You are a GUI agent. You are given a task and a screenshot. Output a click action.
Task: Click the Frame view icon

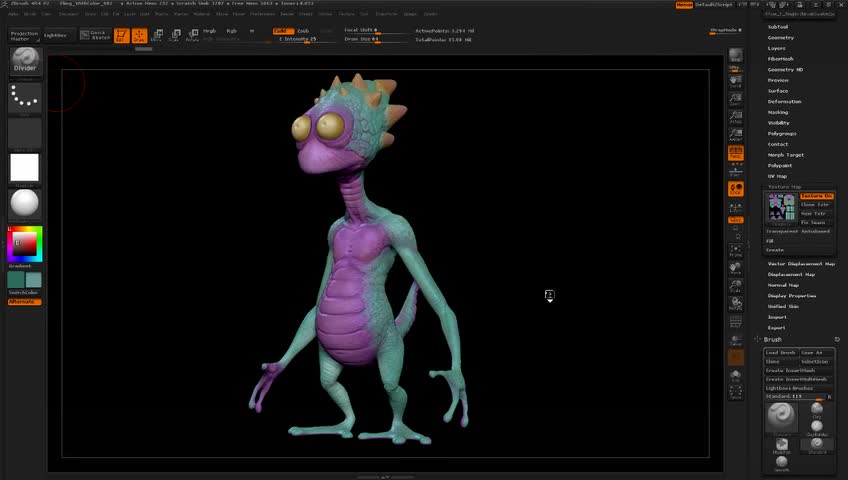736,250
